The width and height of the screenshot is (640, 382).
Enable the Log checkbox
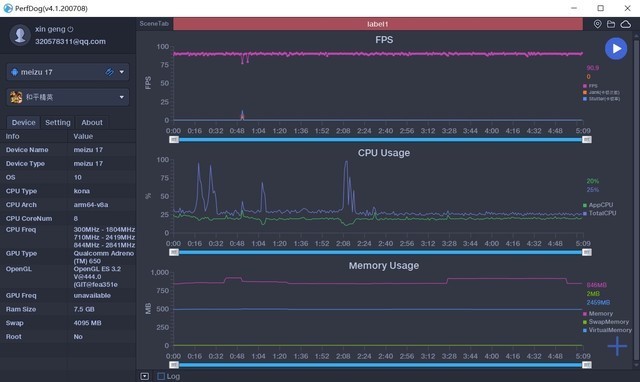click(x=161, y=376)
